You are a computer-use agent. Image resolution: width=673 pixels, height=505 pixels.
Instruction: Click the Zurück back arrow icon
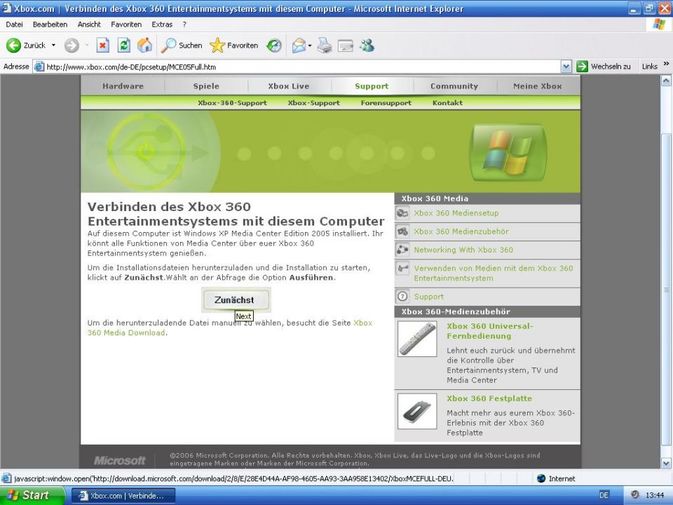click(x=14, y=45)
